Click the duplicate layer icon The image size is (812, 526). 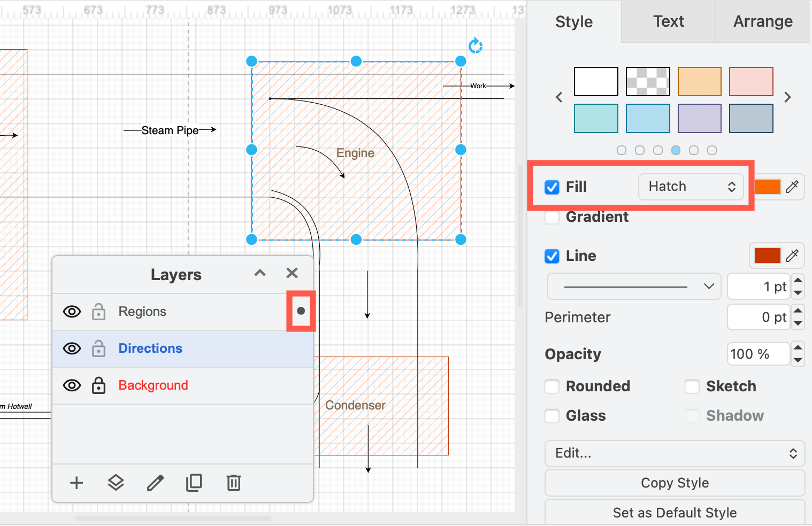[194, 483]
